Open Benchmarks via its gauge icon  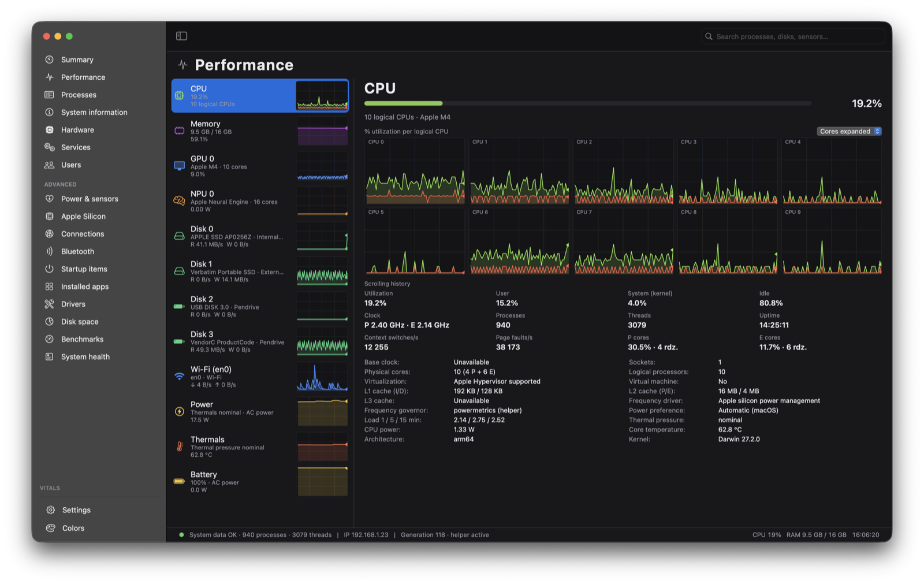50,339
